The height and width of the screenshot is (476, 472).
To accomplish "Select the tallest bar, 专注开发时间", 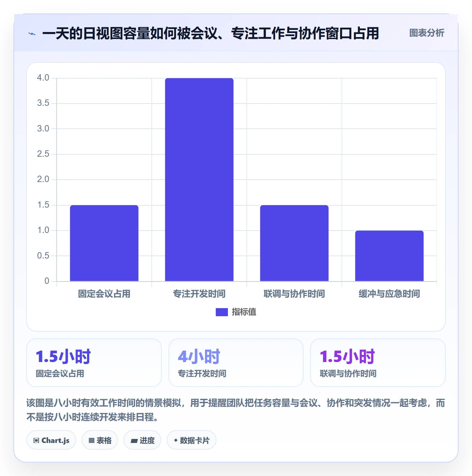I will [199, 180].
